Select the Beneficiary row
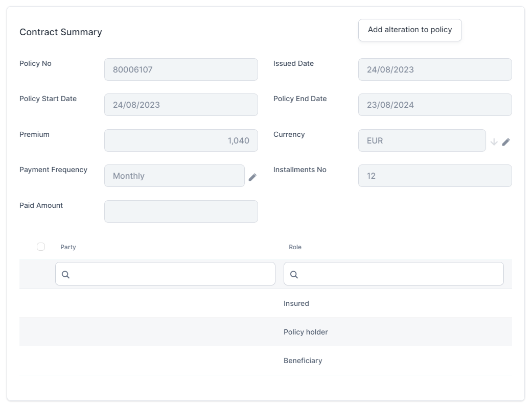 point(303,361)
